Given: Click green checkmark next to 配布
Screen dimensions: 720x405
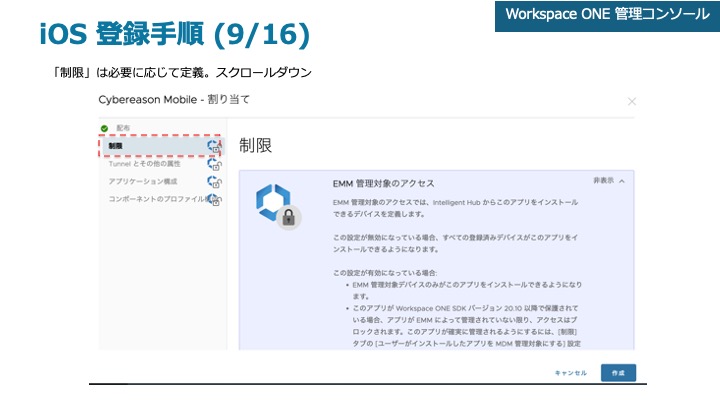Looking at the screenshot, I should (x=104, y=128).
